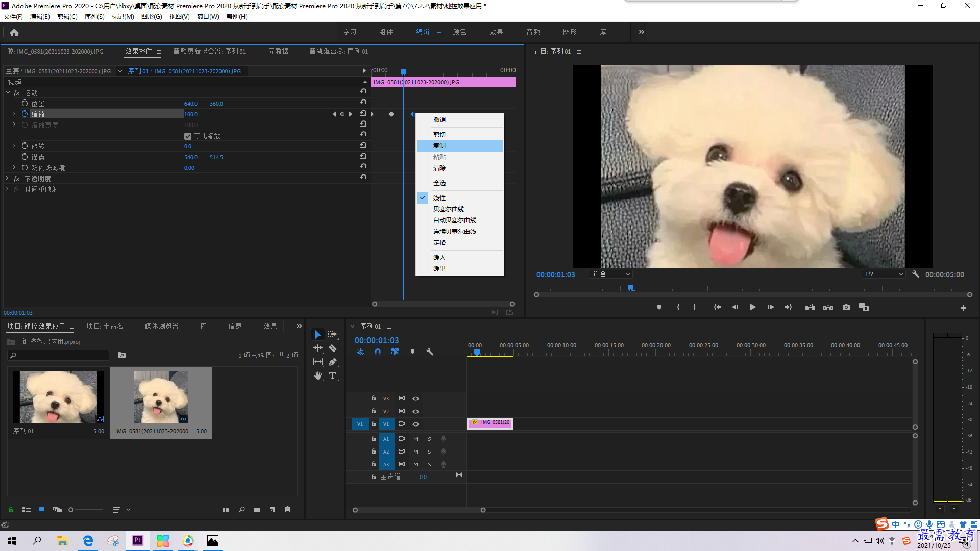This screenshot has width=980, height=551.
Task: Select the Type tool
Action: (333, 375)
